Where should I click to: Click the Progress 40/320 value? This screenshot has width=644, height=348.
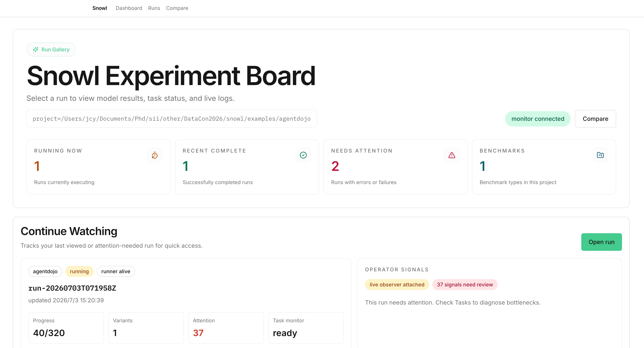tap(49, 333)
